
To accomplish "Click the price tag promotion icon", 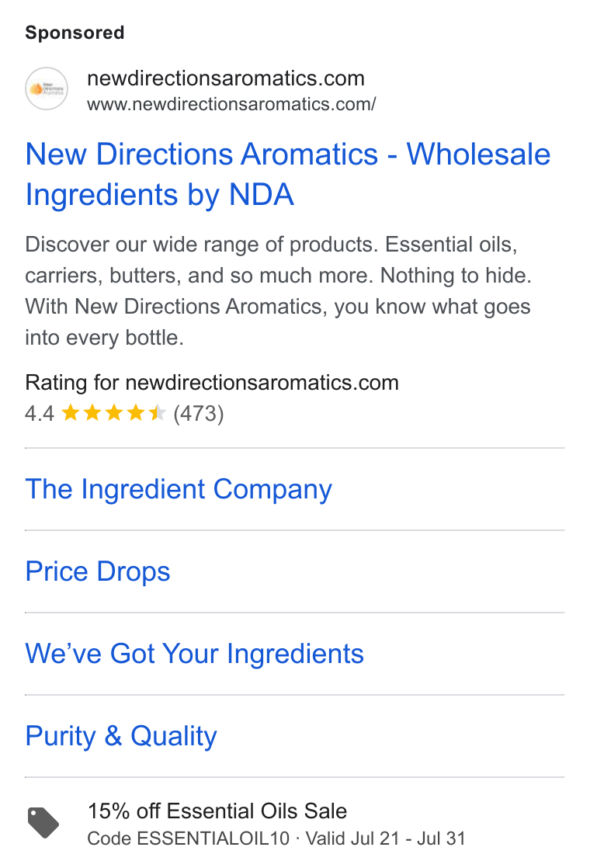I will coord(43,823).
